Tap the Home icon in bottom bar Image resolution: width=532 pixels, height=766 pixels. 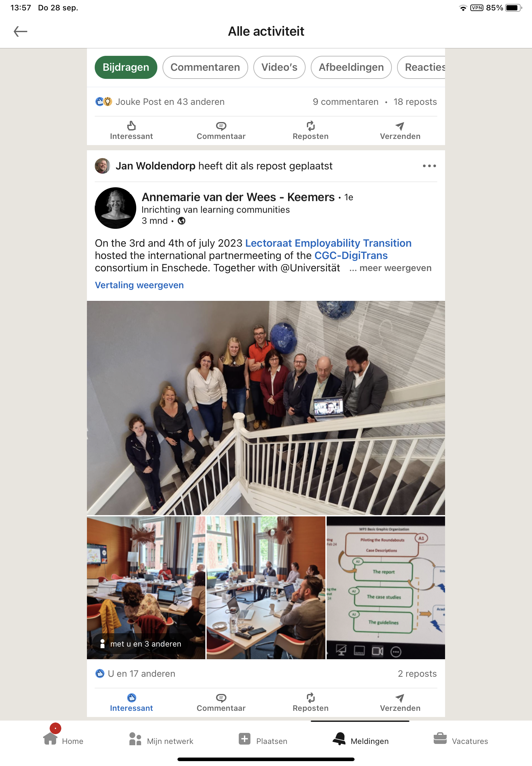(x=50, y=738)
